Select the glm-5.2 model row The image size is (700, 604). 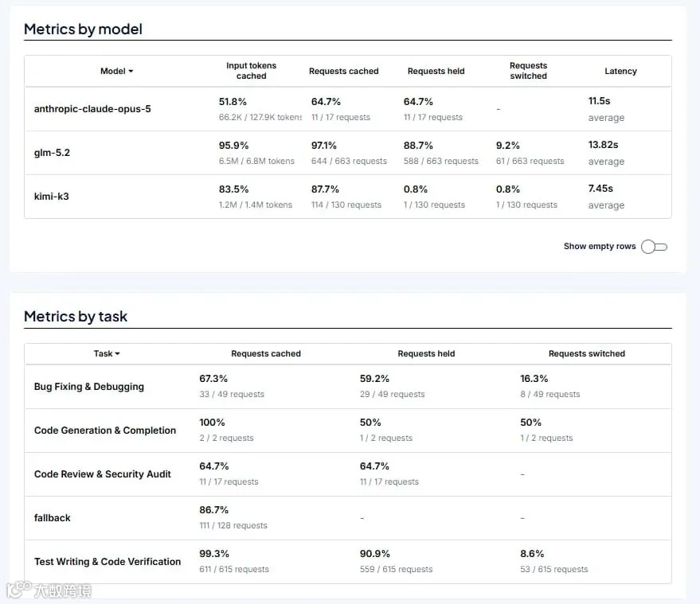point(348,153)
